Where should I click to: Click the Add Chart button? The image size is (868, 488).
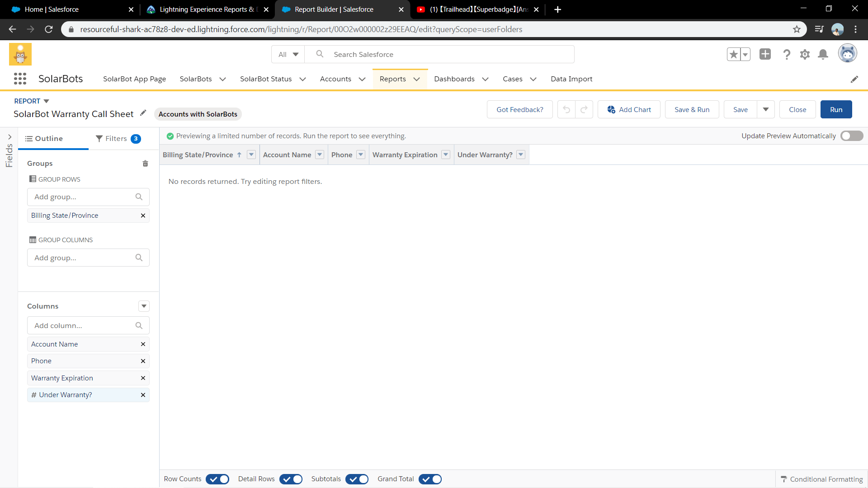[x=629, y=109]
